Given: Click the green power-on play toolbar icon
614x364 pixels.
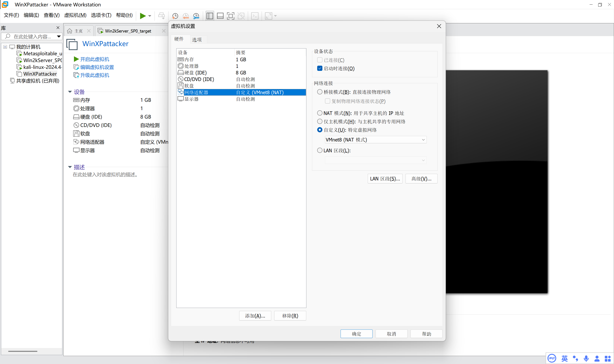Looking at the screenshot, I should 143,16.
